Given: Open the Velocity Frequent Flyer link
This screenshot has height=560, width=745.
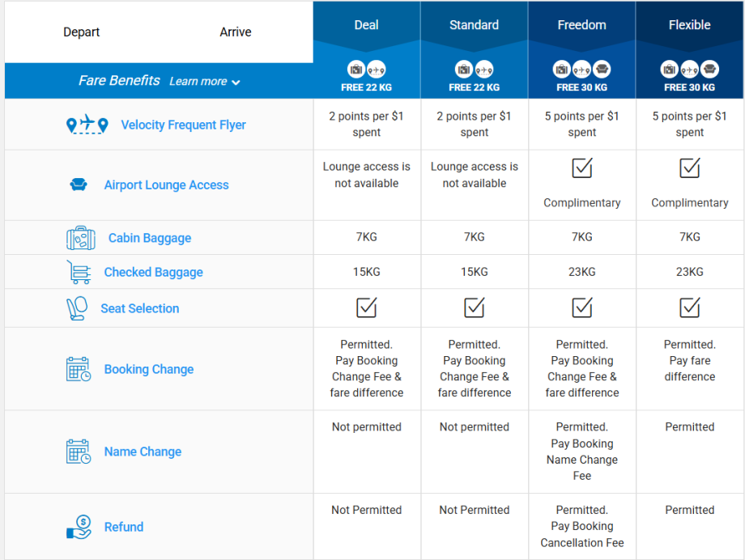Looking at the screenshot, I should point(183,125).
